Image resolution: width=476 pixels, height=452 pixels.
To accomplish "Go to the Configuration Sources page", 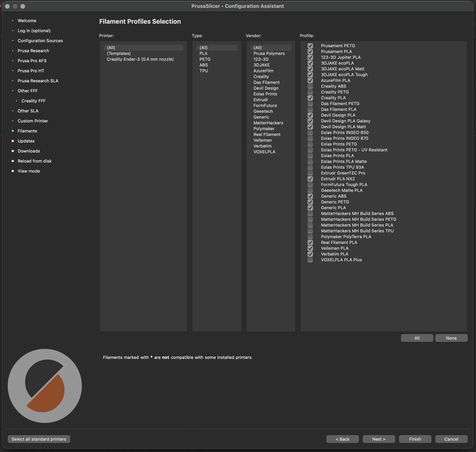I will 40,41.
